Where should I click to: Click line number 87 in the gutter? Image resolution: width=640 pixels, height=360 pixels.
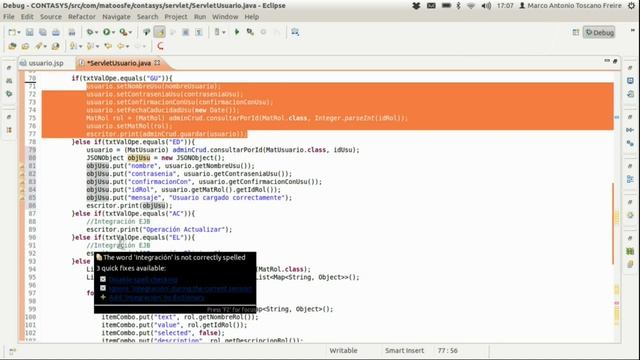pos(32,213)
